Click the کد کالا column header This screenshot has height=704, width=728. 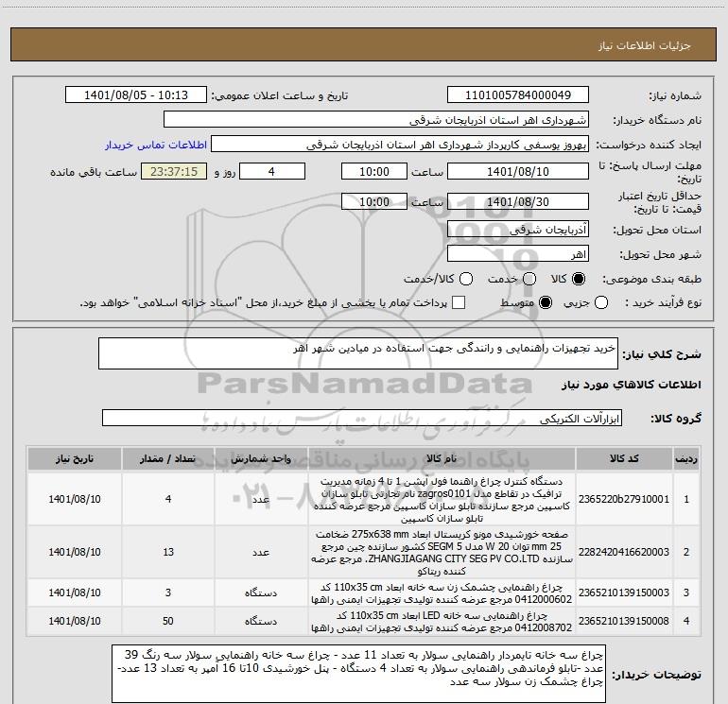point(624,458)
